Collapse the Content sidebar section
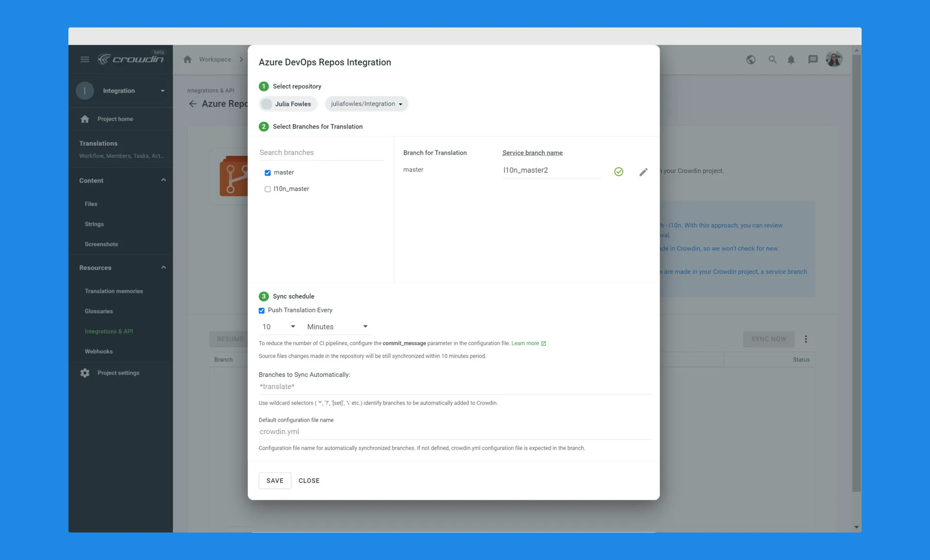This screenshot has height=560, width=930. 163,180
